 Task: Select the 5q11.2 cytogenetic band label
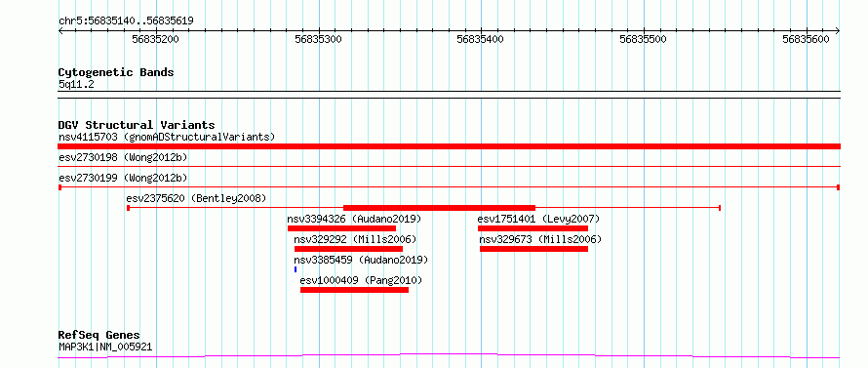tap(76, 85)
